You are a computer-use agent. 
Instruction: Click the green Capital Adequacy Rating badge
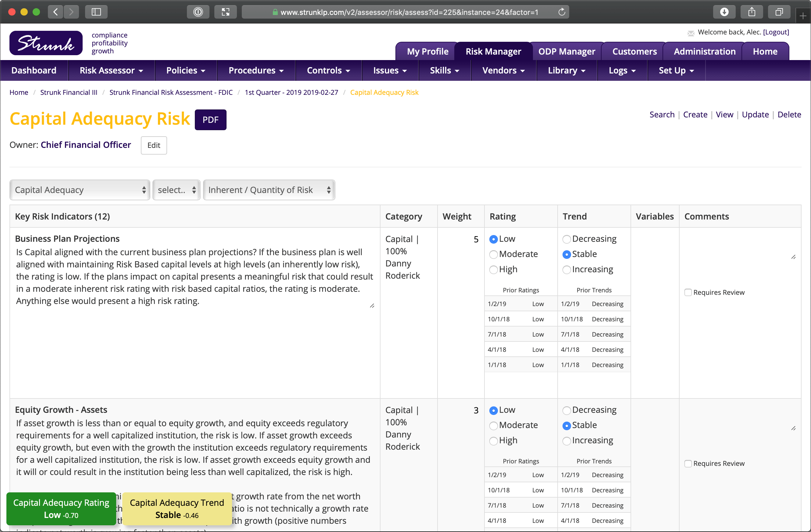pos(61,509)
